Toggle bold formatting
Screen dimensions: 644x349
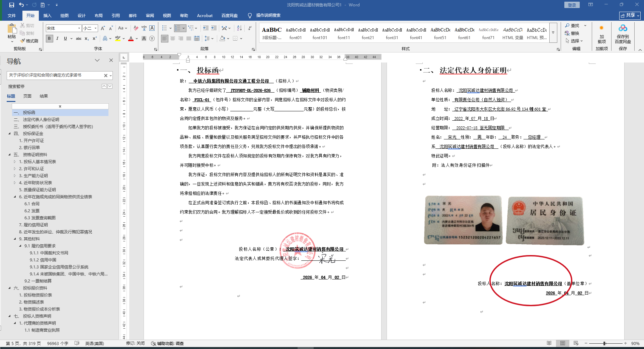point(49,38)
